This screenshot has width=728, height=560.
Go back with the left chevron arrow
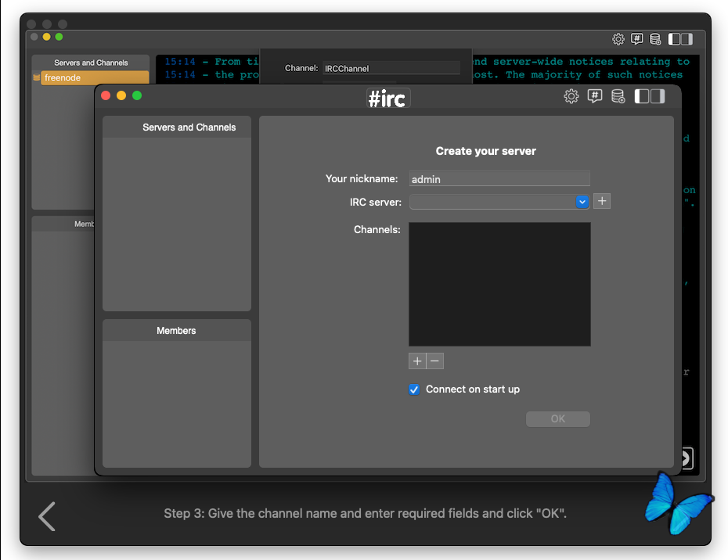pos(47,516)
